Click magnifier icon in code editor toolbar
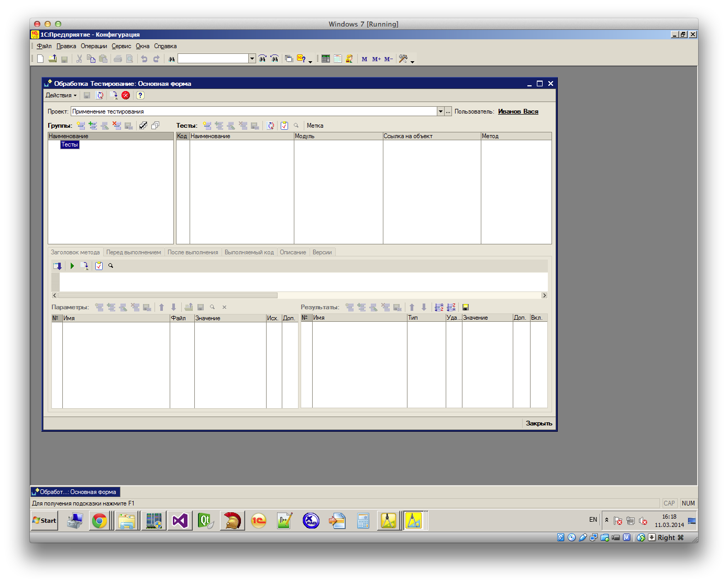This screenshot has height=584, width=728. (111, 266)
